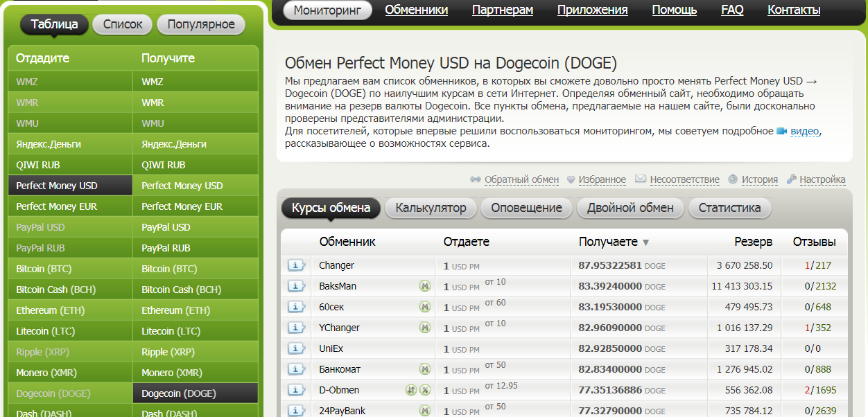Click the envelope icon beside Несоответствие
The image size is (868, 417).
coord(641,179)
